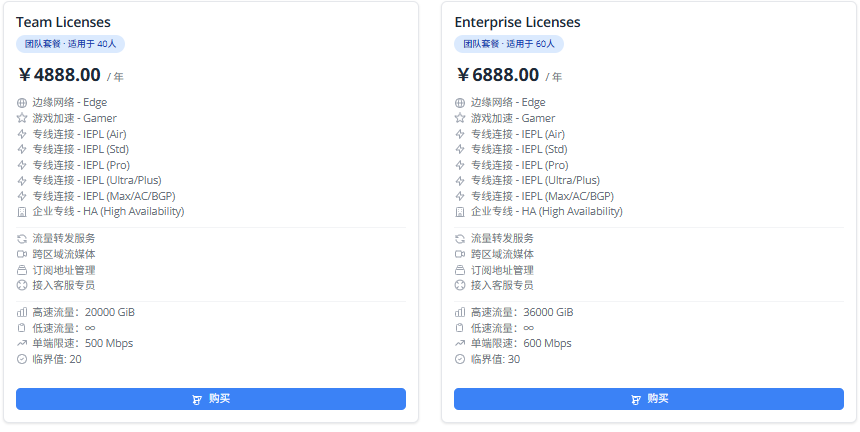Image resolution: width=860 pixels, height=432 pixels.
Task: Click battery icon beside 低速流量 in Team card
Action: point(23,328)
